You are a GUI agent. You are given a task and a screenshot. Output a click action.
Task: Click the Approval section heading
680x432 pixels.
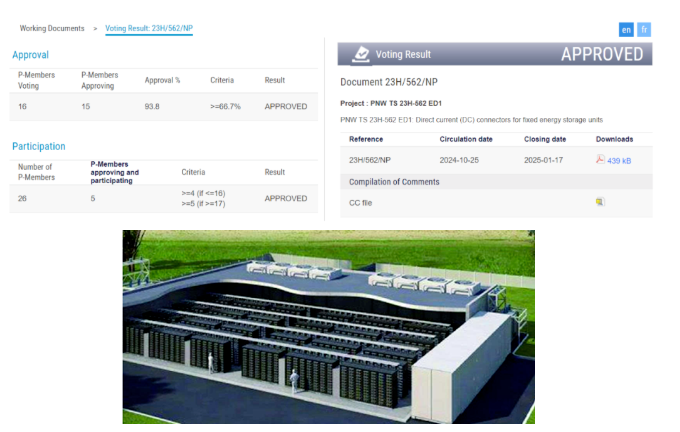(x=30, y=55)
